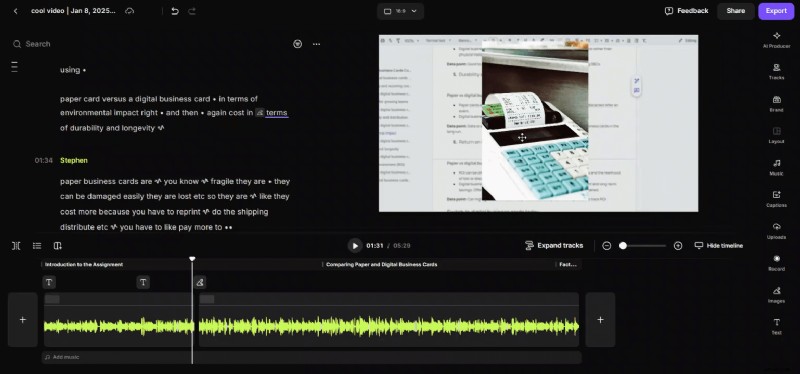Screen dimensions: 800x374
Task: Click the current time 01:31 display
Action: click(x=374, y=245)
